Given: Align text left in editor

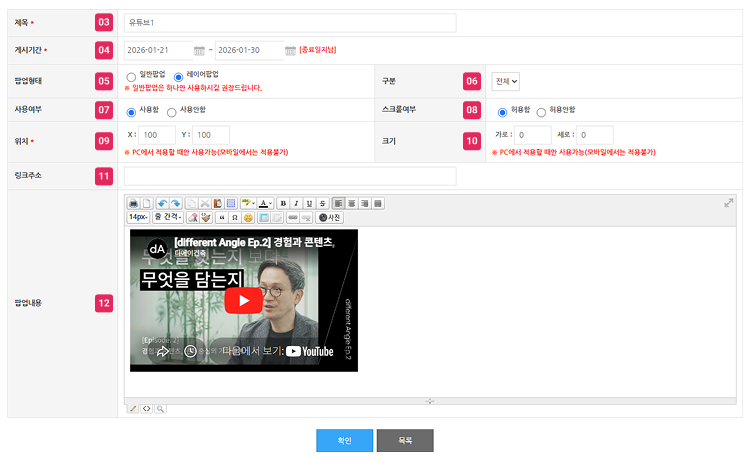Looking at the screenshot, I should 338,204.
